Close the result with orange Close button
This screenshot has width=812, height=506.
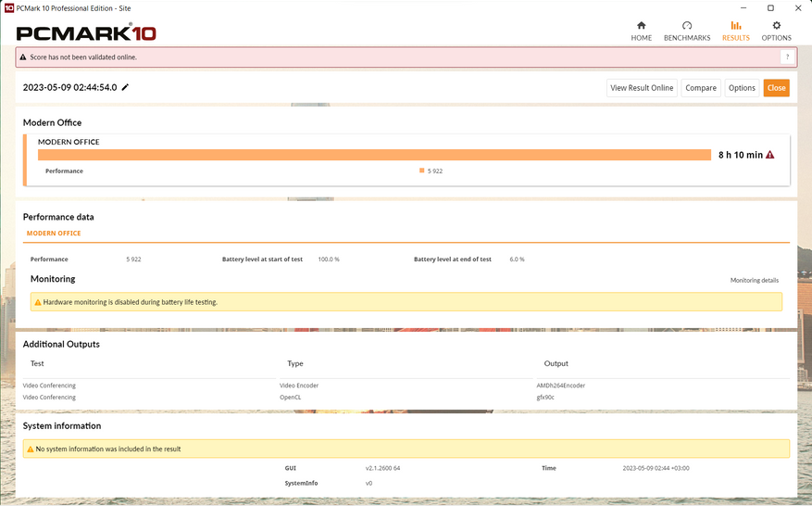pyautogui.click(x=776, y=88)
